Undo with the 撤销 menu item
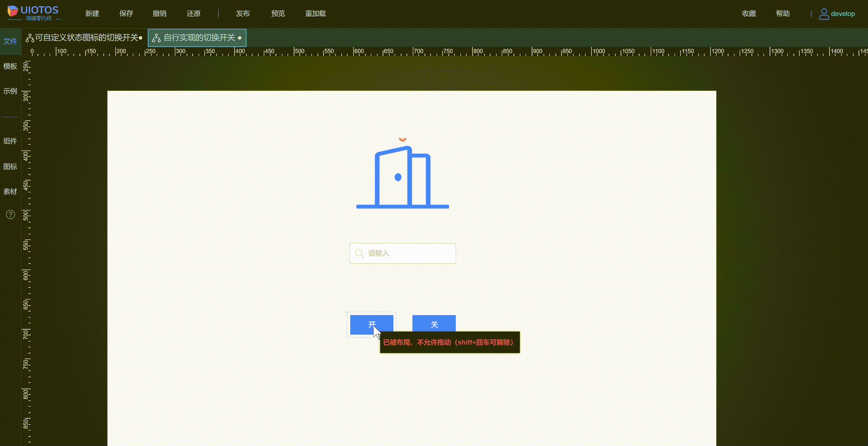 pos(160,13)
